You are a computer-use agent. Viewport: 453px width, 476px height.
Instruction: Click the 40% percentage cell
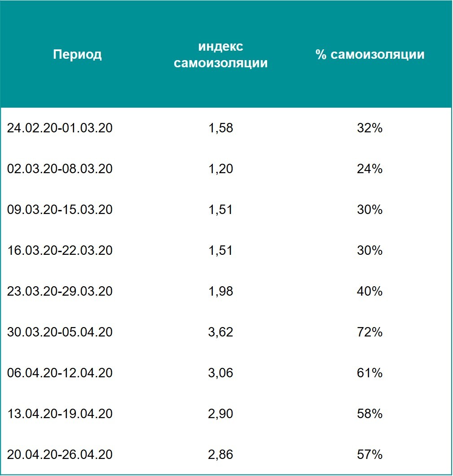(x=370, y=291)
